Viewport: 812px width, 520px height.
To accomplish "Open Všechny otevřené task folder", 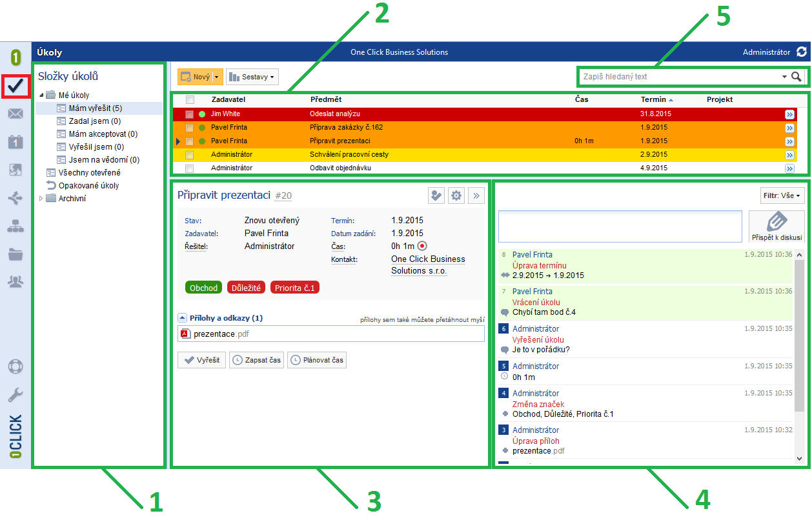I will 89,173.
